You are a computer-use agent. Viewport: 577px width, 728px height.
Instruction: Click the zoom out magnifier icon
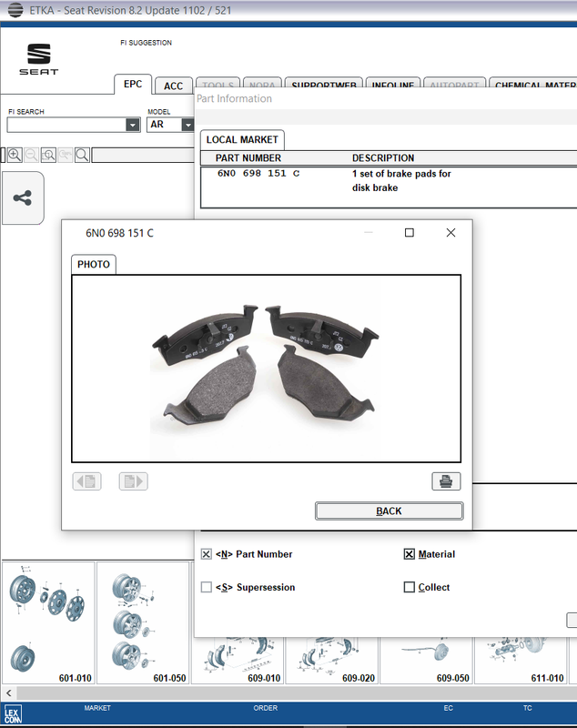click(x=31, y=155)
